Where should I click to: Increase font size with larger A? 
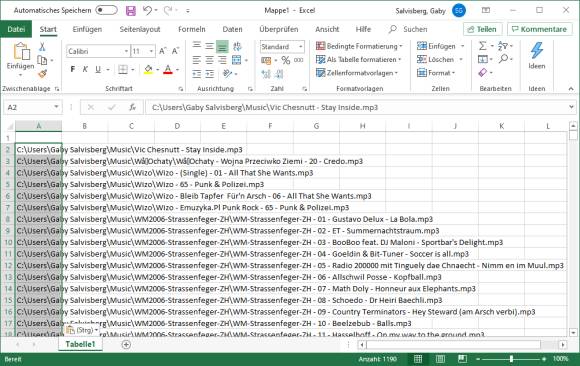tap(162, 51)
